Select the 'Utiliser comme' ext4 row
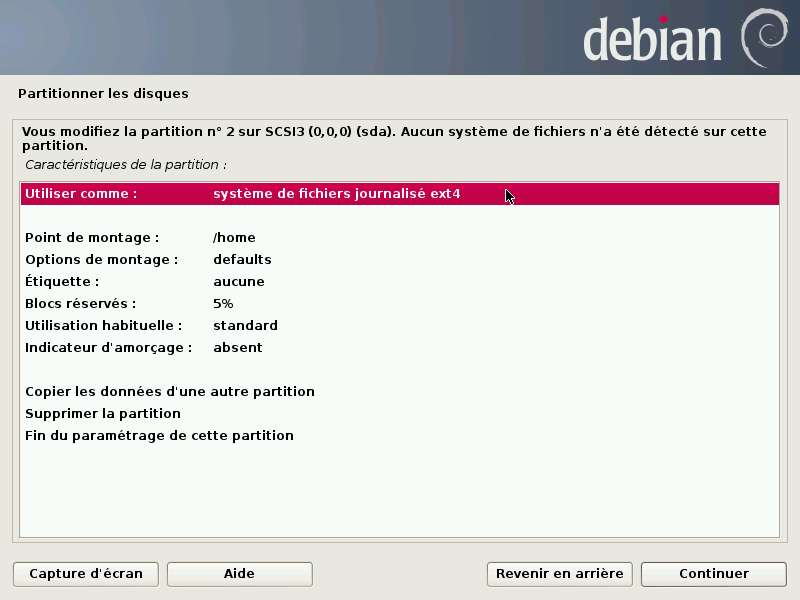 (400, 194)
